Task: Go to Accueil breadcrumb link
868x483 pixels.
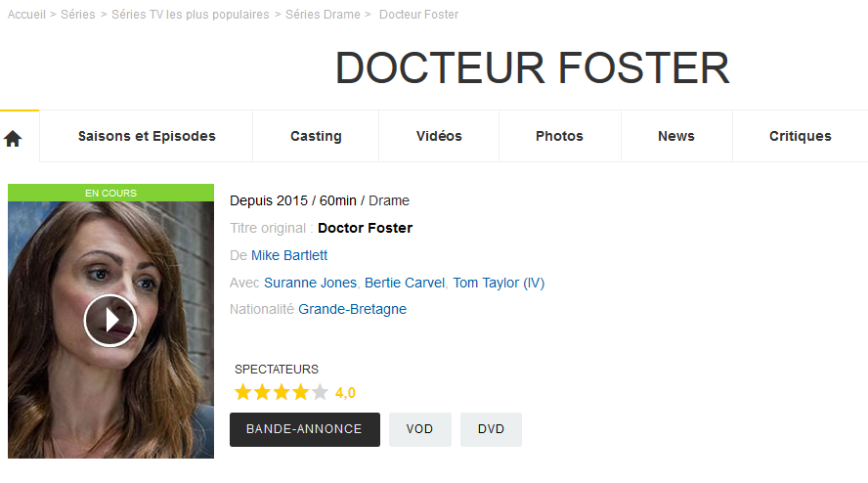Action: click(x=26, y=15)
